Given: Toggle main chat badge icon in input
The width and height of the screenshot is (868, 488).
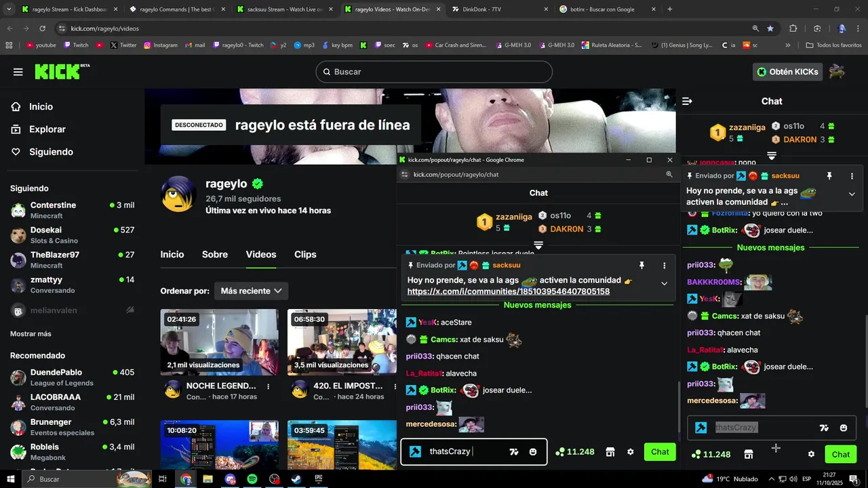Looking at the screenshot, I should (x=701, y=428).
